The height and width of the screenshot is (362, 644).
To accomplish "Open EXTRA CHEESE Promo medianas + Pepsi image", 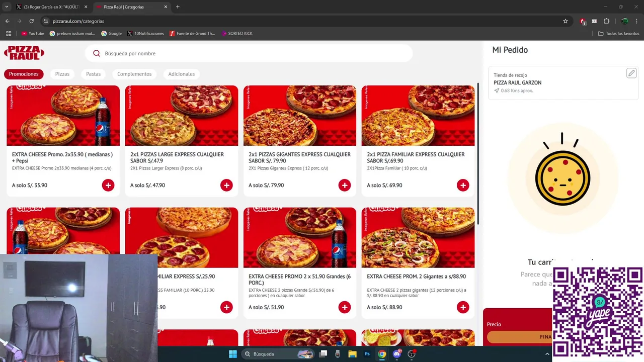I will tap(63, 116).
